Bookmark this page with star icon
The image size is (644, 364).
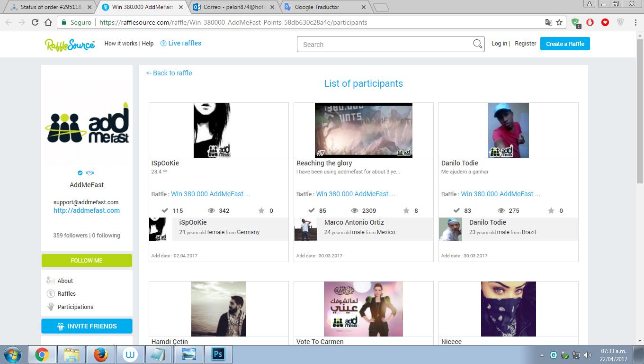click(559, 22)
